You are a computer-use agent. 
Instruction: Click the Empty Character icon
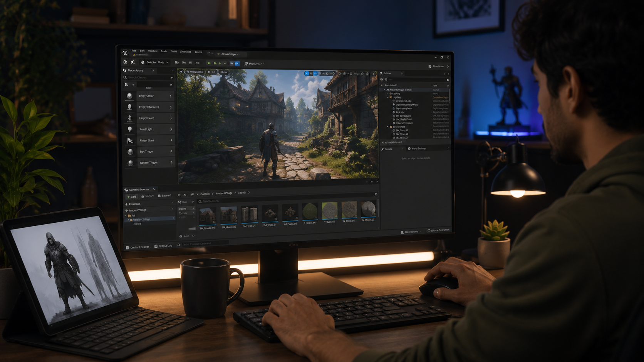pyautogui.click(x=129, y=107)
